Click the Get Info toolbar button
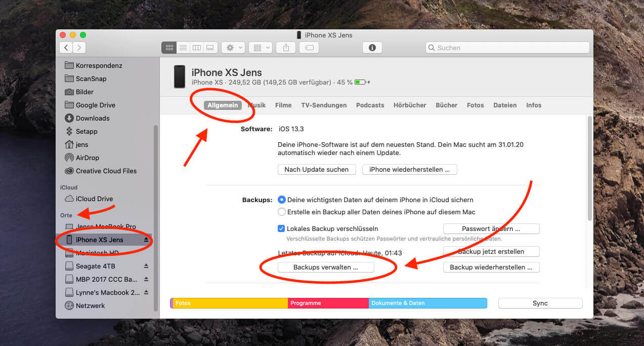644x346 pixels. point(372,48)
